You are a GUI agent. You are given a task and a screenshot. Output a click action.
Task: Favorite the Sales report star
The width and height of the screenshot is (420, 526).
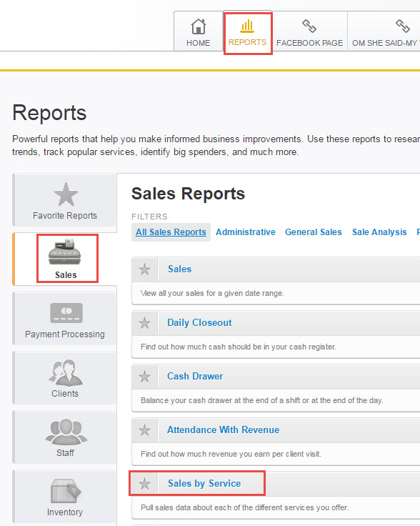[x=144, y=269]
